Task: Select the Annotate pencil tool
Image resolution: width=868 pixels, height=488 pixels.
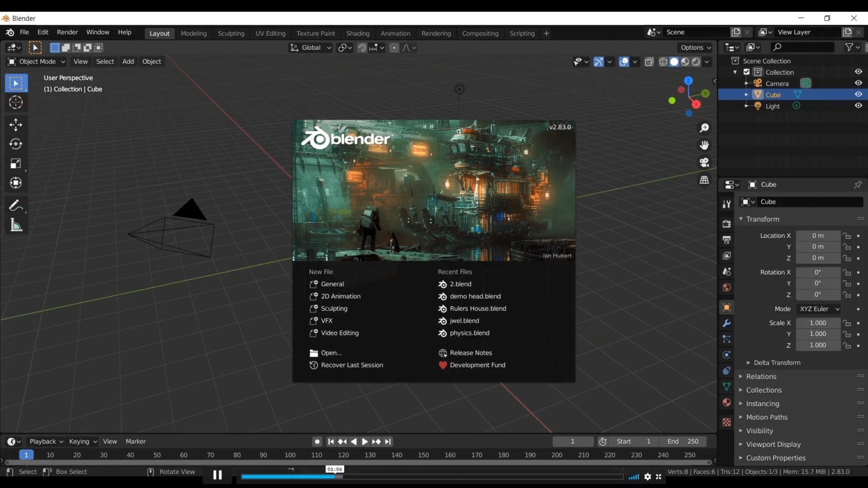Action: [16, 206]
